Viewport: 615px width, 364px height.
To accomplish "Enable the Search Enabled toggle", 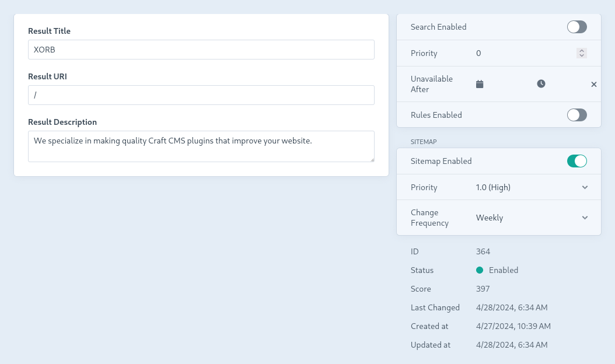I will tap(576, 27).
